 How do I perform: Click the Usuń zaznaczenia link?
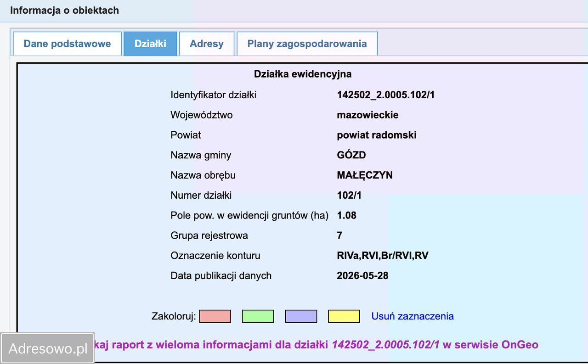(413, 316)
